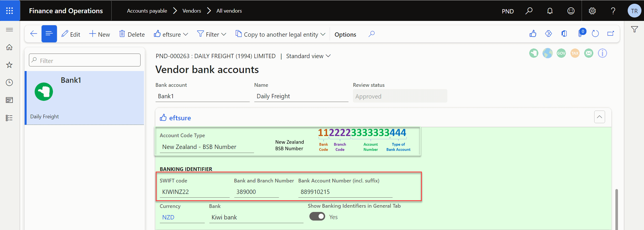Open the settings gear
Viewport: 644px width, 230px height.
pyautogui.click(x=592, y=11)
